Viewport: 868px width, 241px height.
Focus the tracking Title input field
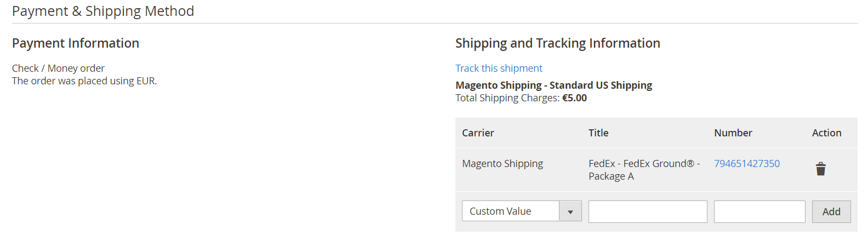[648, 211]
